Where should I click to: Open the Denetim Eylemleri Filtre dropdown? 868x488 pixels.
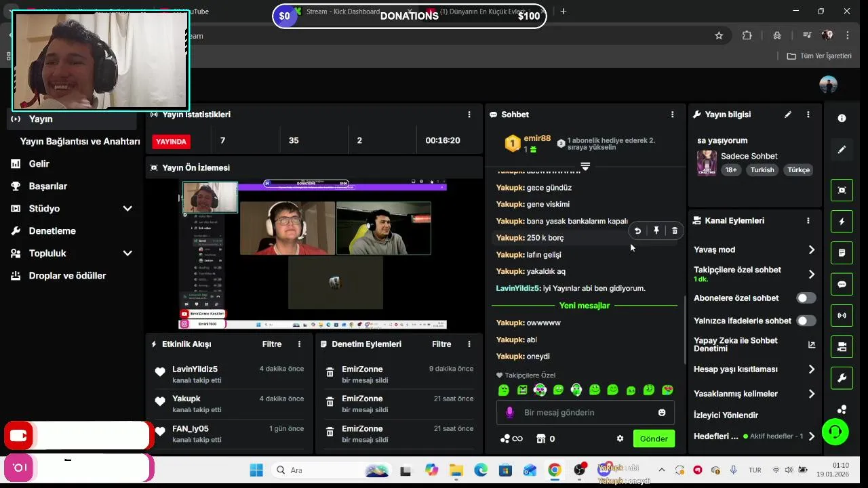(441, 344)
